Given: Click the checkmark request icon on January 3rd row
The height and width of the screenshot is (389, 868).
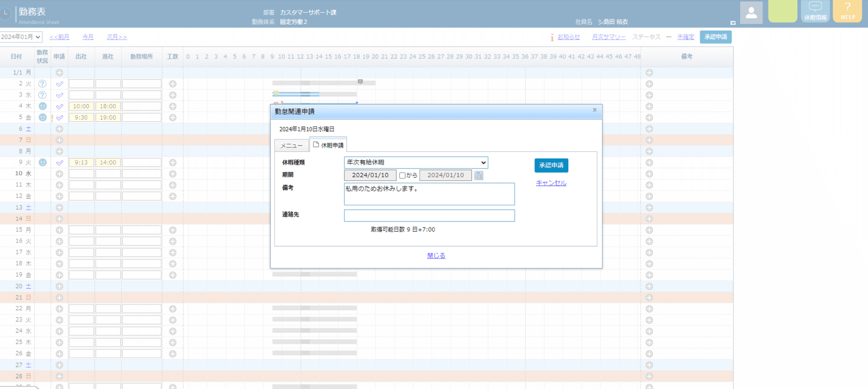Looking at the screenshot, I should tap(59, 95).
